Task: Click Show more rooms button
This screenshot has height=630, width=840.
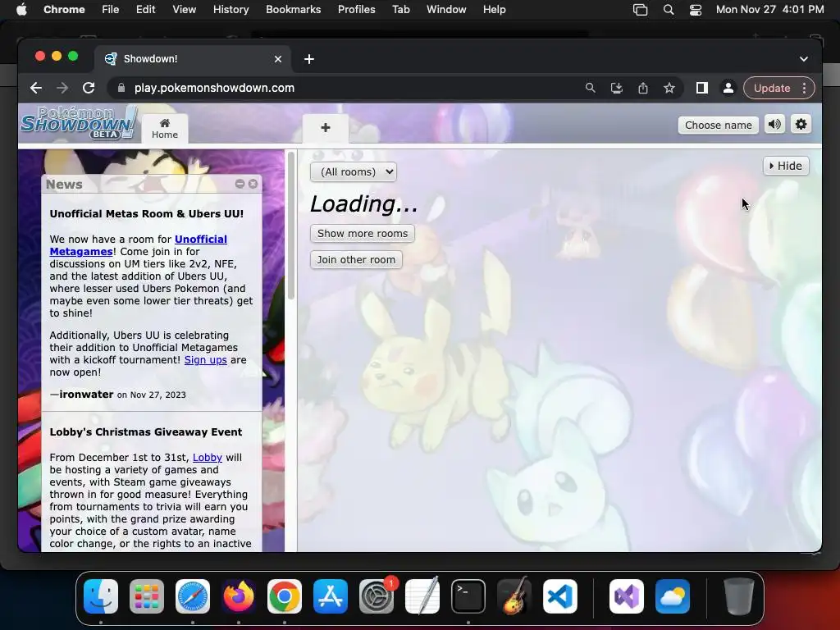Action: pyautogui.click(x=362, y=234)
